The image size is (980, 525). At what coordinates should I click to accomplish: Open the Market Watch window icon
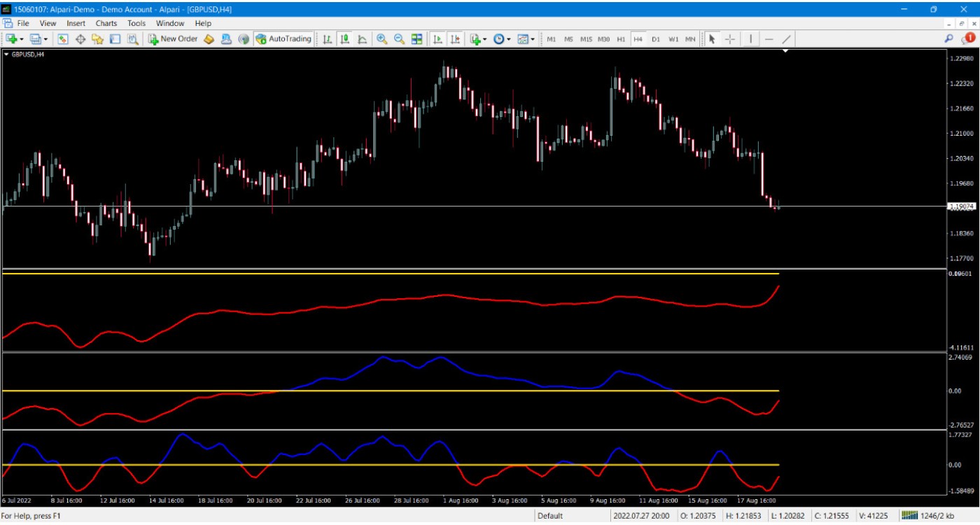point(63,39)
